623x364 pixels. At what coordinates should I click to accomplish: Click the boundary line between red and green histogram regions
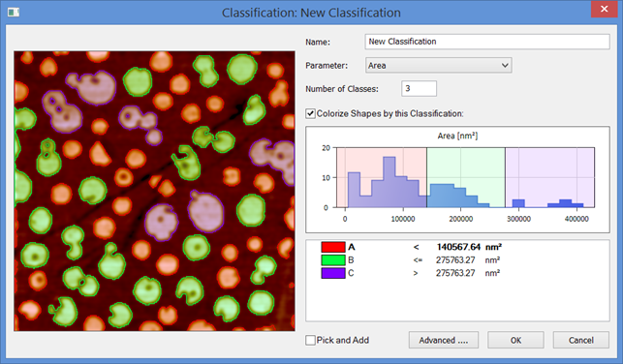tap(426, 177)
